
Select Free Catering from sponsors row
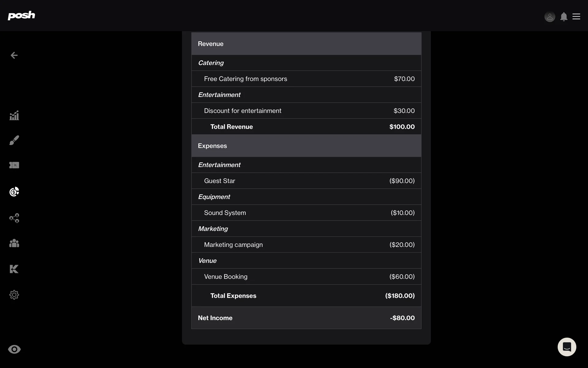(x=306, y=79)
